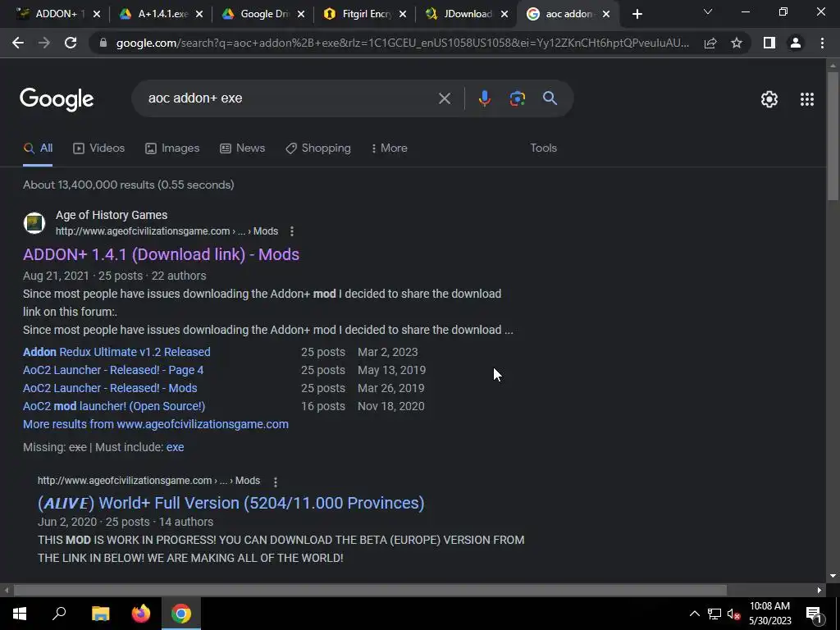840x630 pixels.
Task: Open the tab search chevron
Action: 708,11
